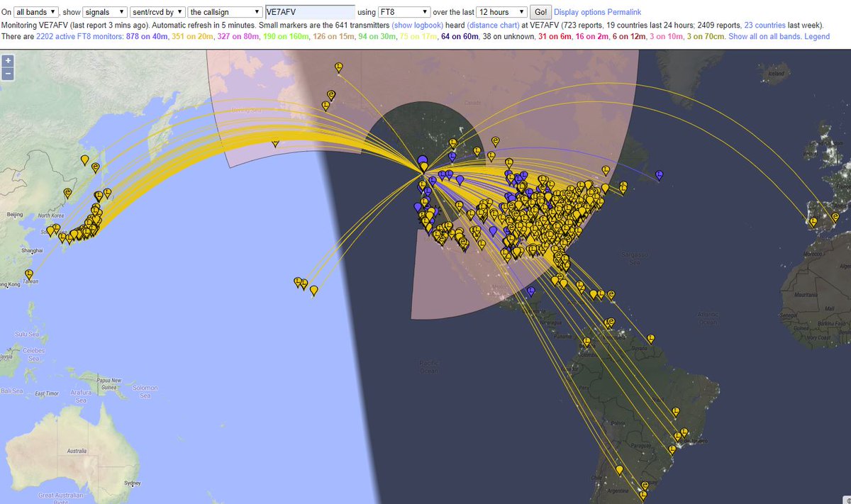Open the signals dropdown

pyautogui.click(x=105, y=13)
